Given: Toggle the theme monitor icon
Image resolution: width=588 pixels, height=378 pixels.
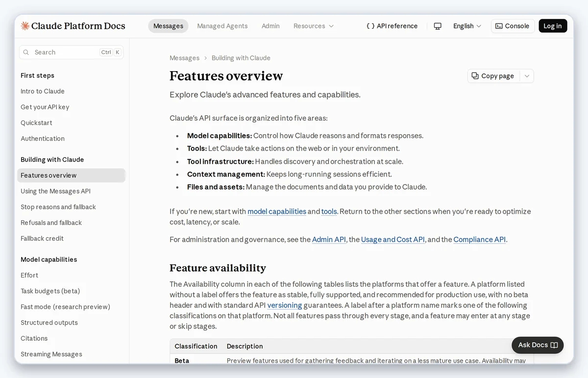Looking at the screenshot, I should [x=438, y=26].
